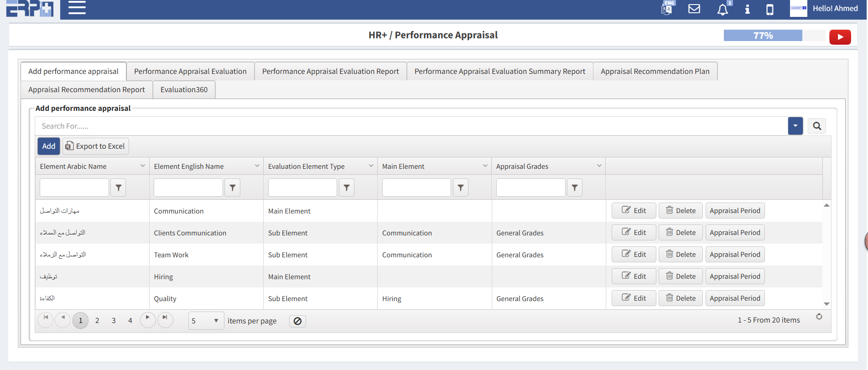Screen dimensions: 868x370
Task: Click the blue Add button
Action: point(49,146)
